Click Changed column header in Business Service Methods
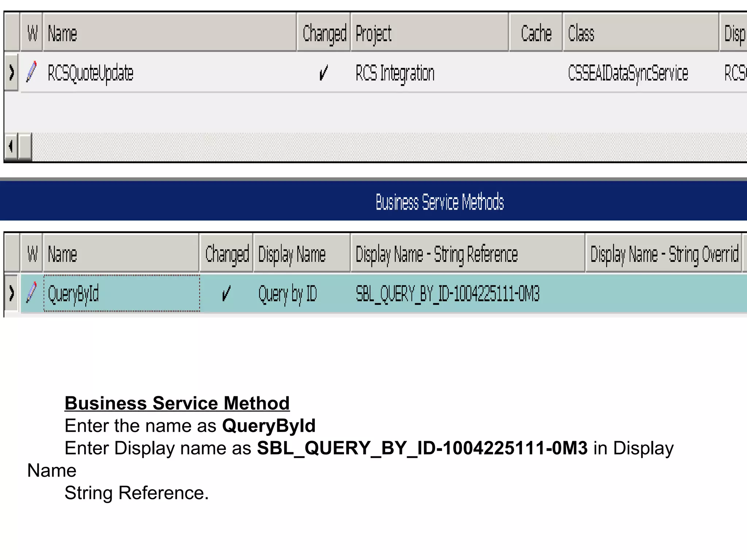The width and height of the screenshot is (747, 560). 227,254
